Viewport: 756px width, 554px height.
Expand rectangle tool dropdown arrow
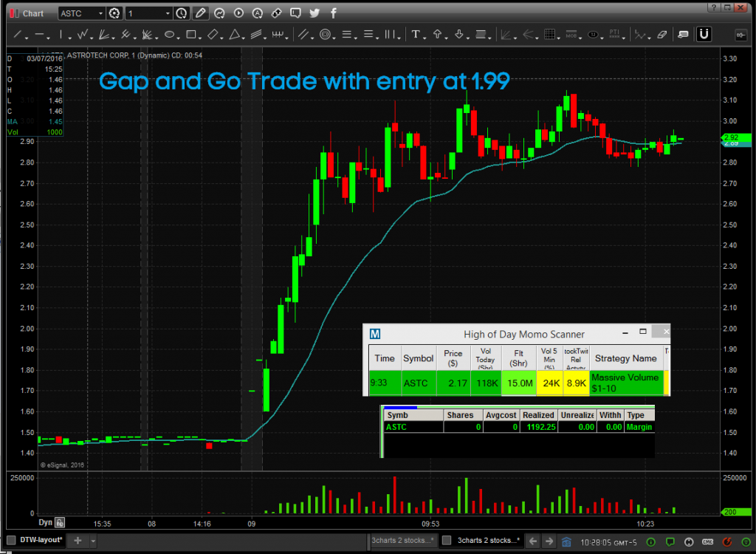200,38
